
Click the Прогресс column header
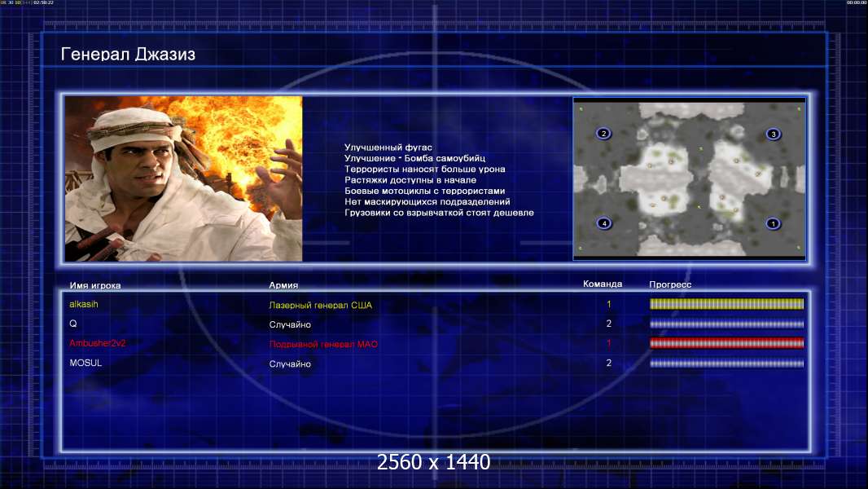pos(670,284)
